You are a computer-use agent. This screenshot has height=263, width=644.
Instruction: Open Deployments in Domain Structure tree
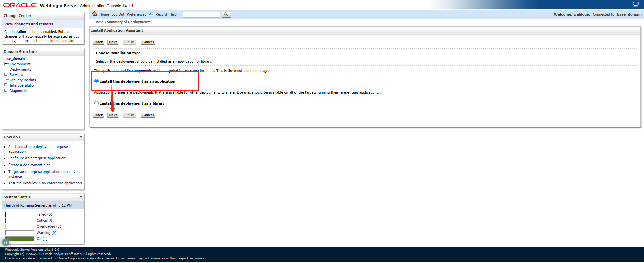point(20,69)
